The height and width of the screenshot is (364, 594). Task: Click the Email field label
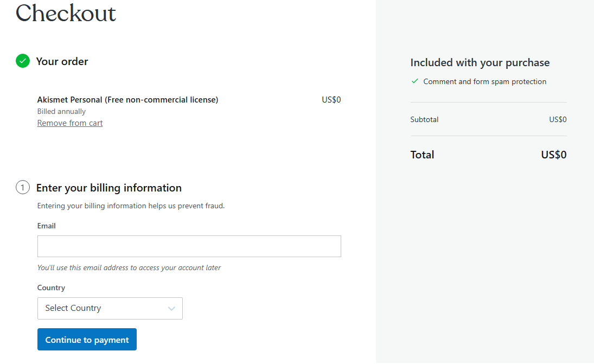pyautogui.click(x=46, y=226)
